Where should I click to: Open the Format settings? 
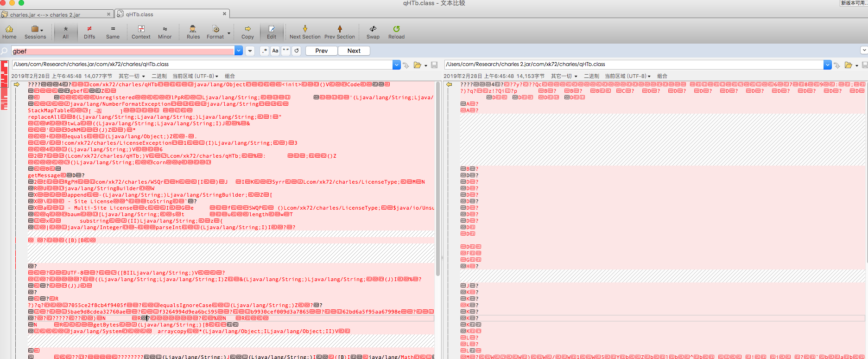[x=215, y=32]
